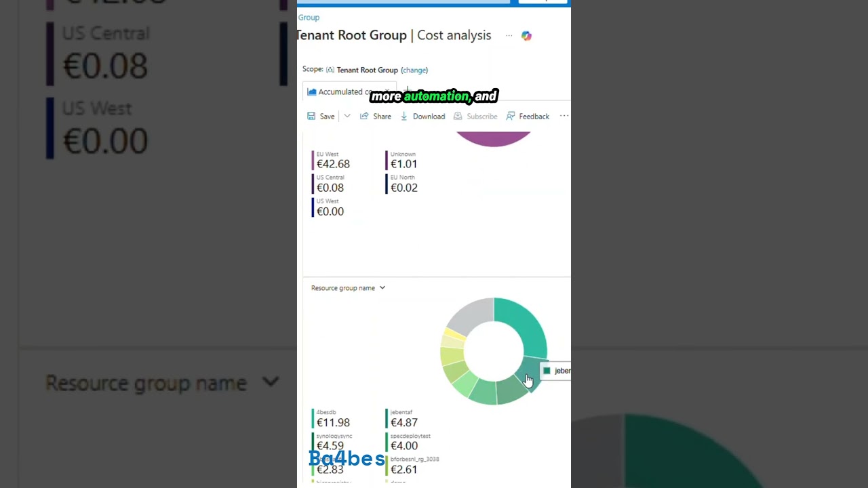Click the management group icon beside Scope
This screenshot has width=868, height=488.
click(x=330, y=70)
